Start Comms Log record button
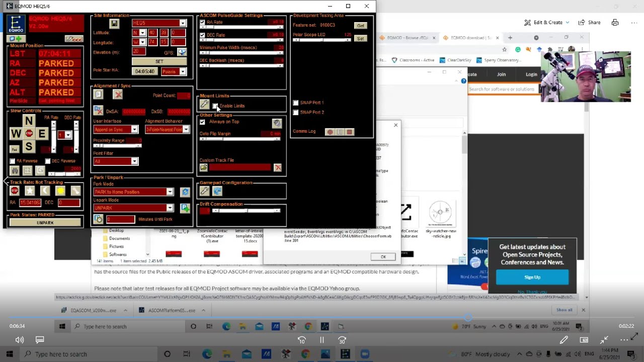644x362 pixels. 330,132
